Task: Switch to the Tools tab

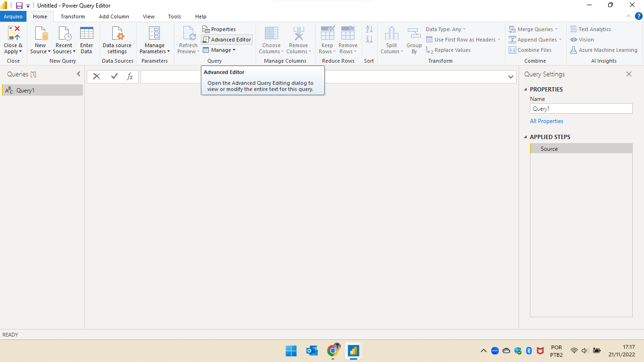Action: [x=174, y=16]
